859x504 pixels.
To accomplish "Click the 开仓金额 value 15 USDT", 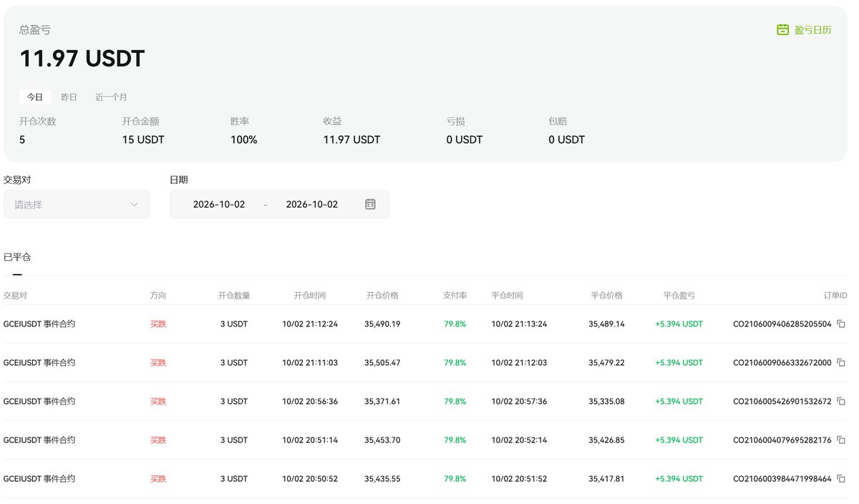I will 143,140.
